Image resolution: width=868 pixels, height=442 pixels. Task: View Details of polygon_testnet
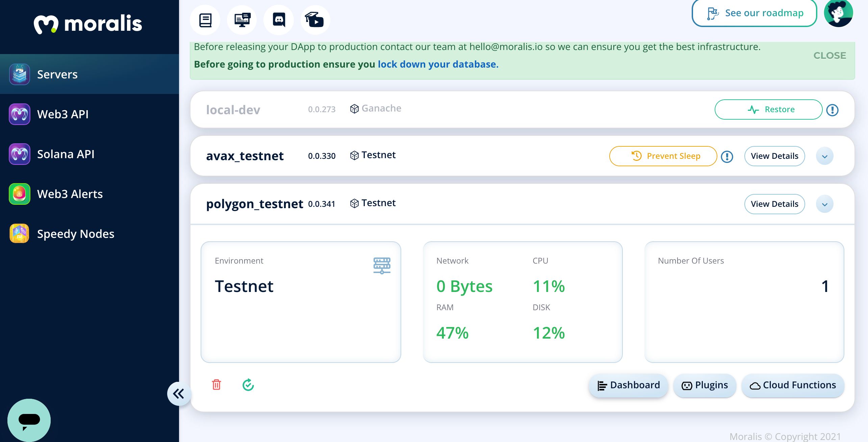tap(774, 204)
